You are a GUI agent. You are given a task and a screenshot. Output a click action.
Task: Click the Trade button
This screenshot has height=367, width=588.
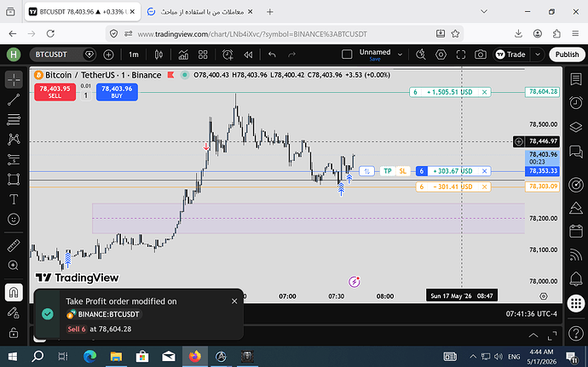pyautogui.click(x=511, y=54)
